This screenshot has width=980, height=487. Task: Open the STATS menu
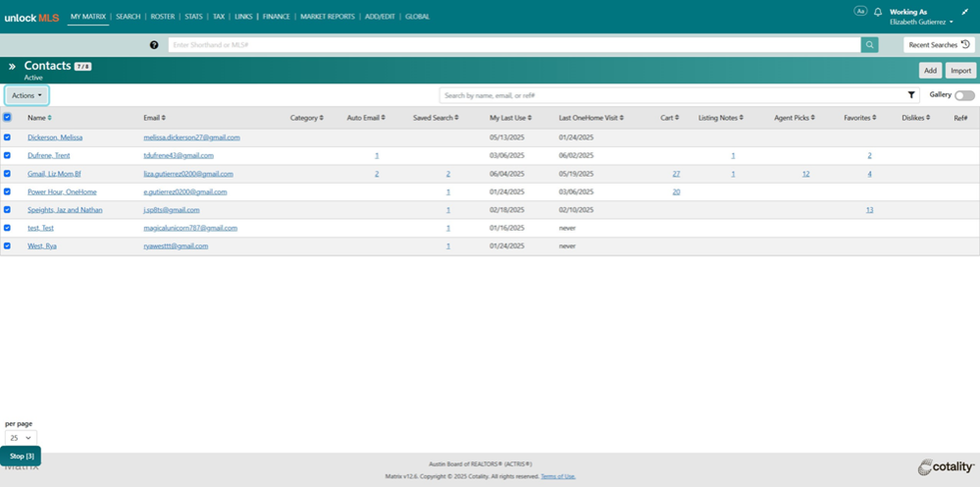(194, 17)
